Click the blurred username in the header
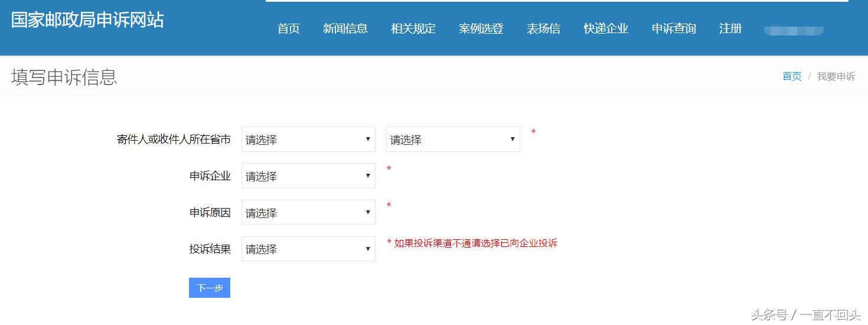 [794, 31]
